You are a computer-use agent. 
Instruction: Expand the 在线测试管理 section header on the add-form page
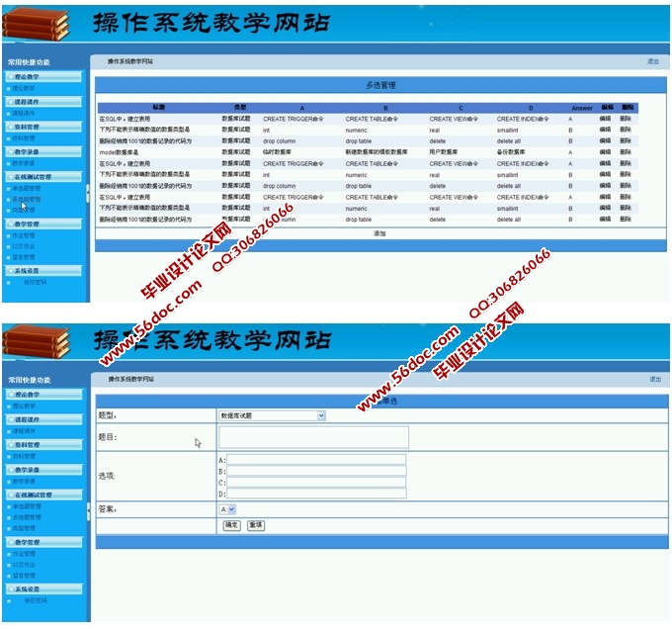coord(43,494)
